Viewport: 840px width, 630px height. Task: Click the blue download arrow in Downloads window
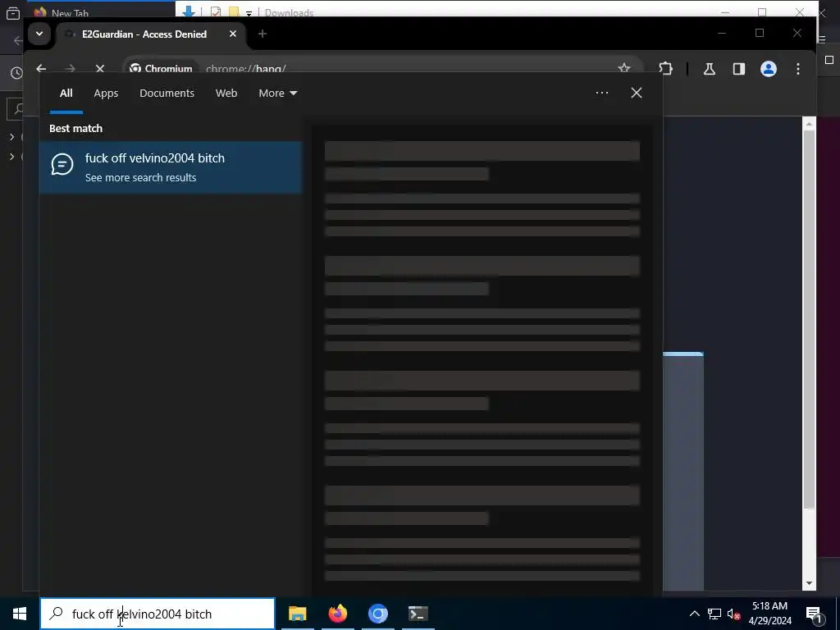[x=188, y=11]
